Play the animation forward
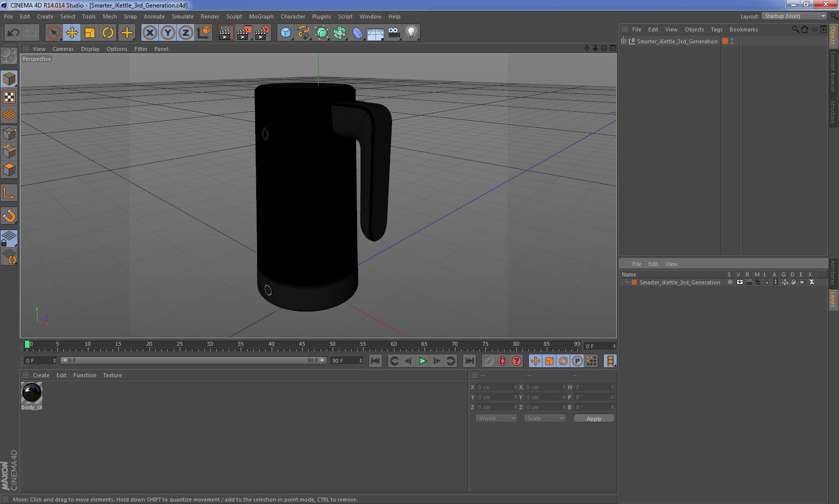839x504 pixels. coord(422,361)
